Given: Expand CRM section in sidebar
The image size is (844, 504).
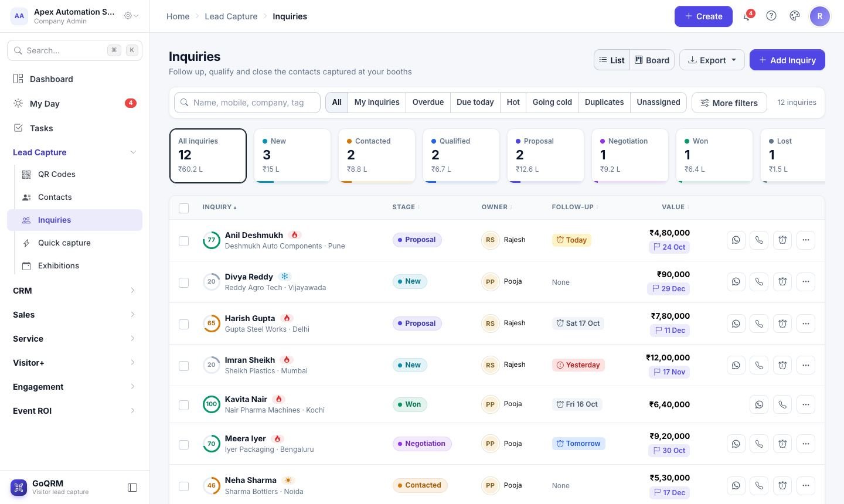Looking at the screenshot, I should [74, 291].
